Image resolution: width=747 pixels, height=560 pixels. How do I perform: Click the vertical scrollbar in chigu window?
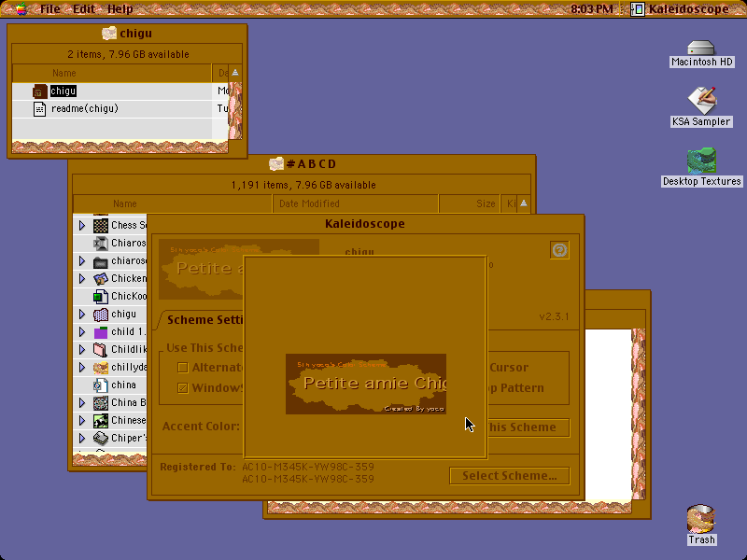[235, 110]
